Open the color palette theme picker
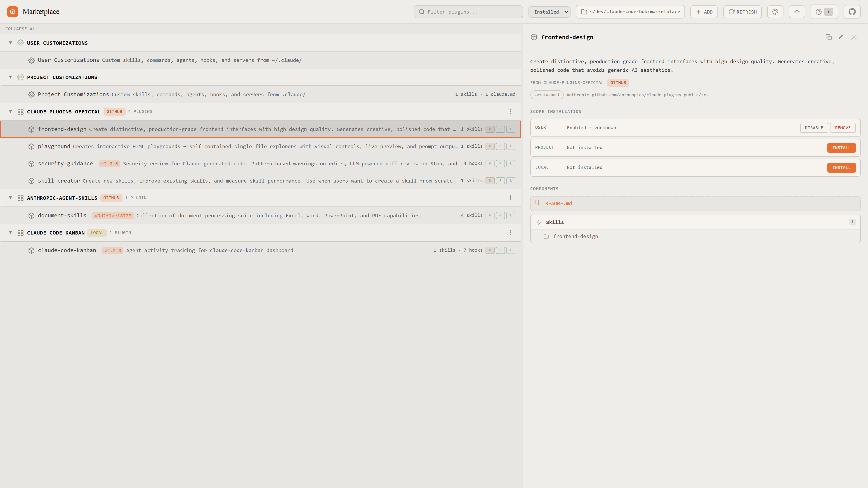Screen dimensions: 868x488 click(775, 12)
